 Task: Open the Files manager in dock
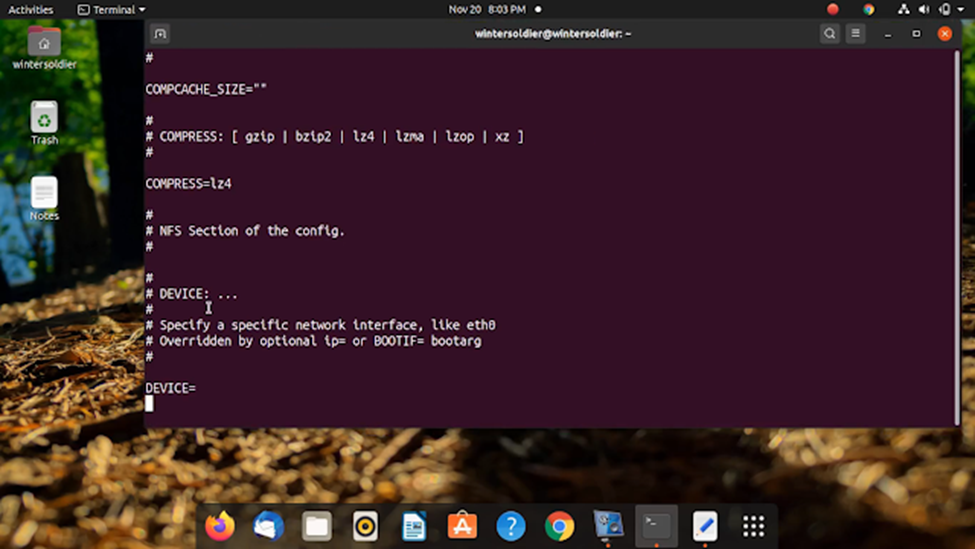(x=317, y=525)
